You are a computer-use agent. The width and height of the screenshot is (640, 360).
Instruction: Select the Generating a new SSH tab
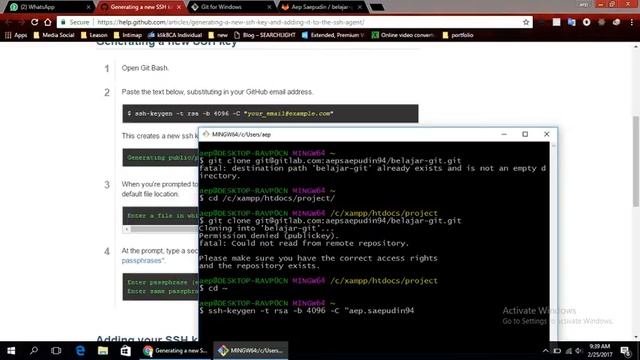[x=140, y=7]
